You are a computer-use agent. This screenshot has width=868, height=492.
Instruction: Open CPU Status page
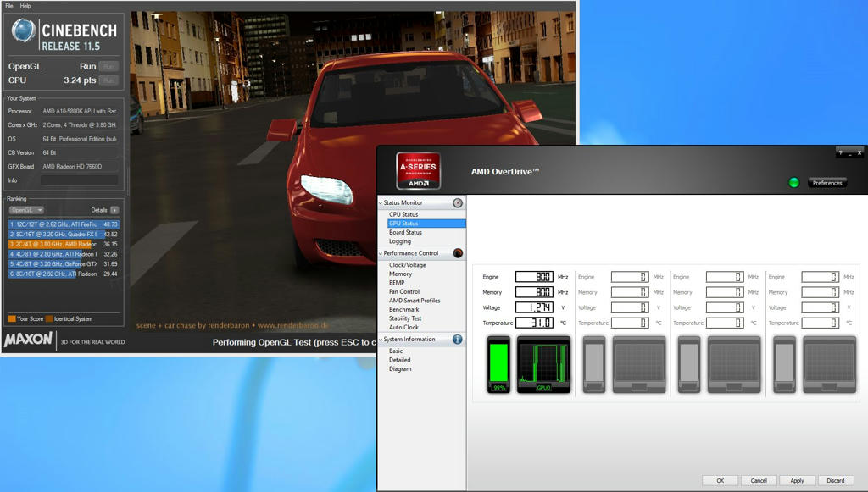403,214
